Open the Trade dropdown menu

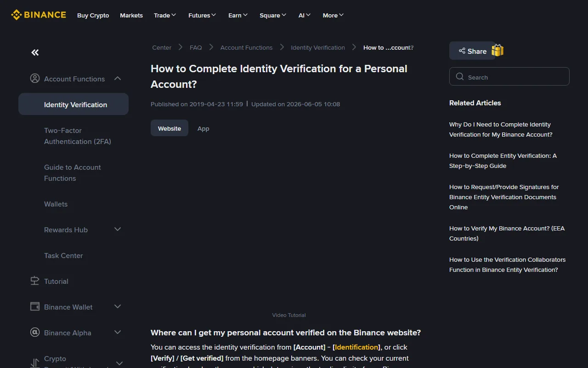coord(165,15)
